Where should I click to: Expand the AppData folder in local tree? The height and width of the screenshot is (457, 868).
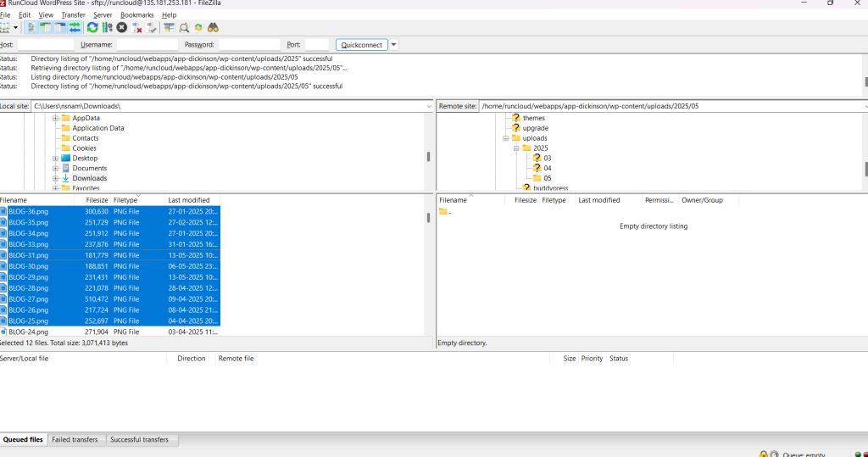[55, 118]
